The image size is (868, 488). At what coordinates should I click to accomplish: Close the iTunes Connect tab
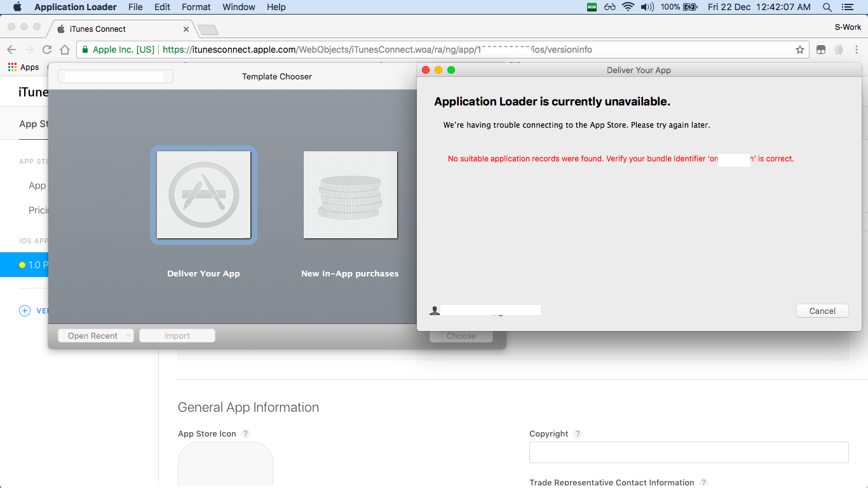pyautogui.click(x=186, y=29)
